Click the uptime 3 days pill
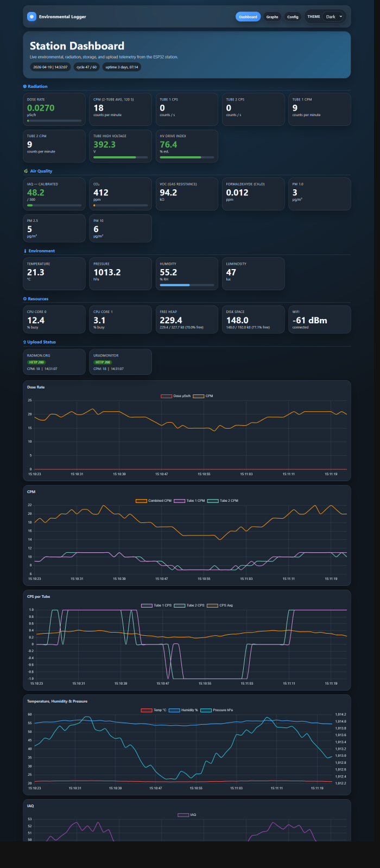The width and height of the screenshot is (380, 868). coord(122,67)
